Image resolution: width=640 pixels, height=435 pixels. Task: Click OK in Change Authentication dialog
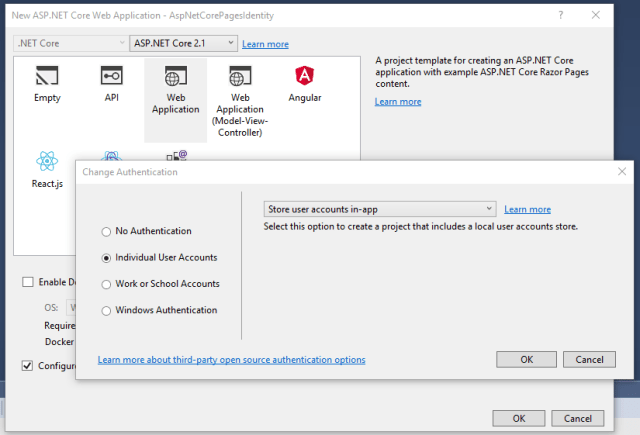point(526,359)
